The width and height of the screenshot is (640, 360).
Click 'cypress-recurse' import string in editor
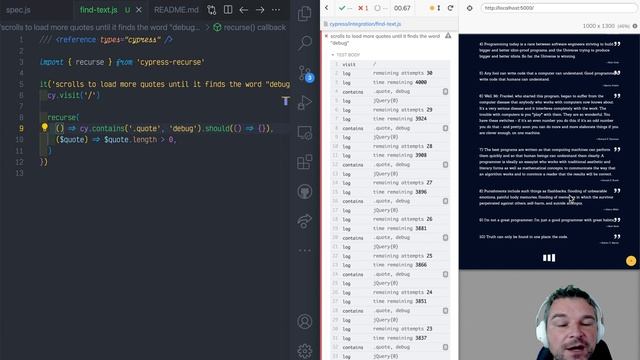[x=170, y=62]
